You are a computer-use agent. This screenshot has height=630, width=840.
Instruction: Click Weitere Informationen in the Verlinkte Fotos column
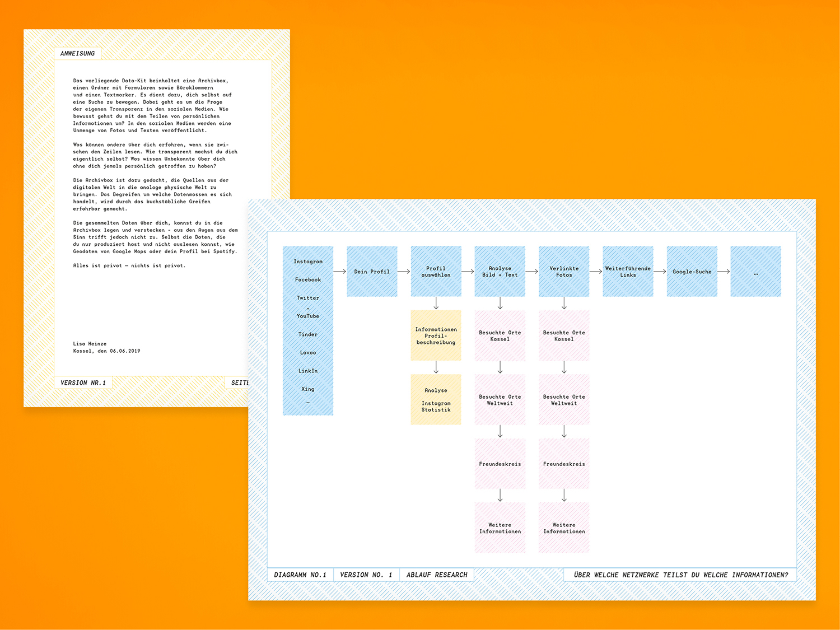coord(564,528)
